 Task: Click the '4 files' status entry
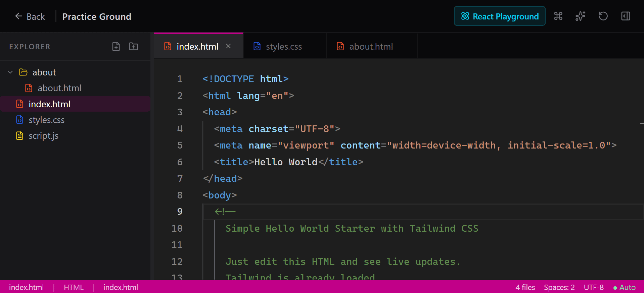pos(525,287)
